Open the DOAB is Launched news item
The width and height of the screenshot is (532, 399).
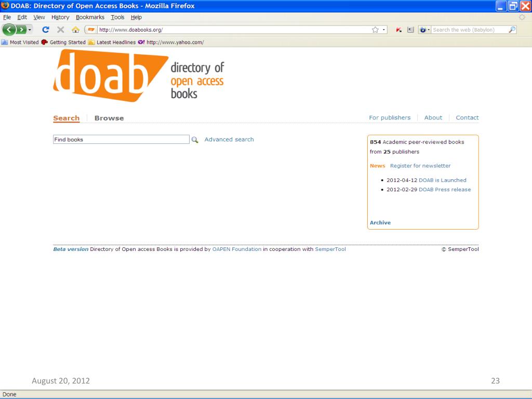click(x=443, y=180)
